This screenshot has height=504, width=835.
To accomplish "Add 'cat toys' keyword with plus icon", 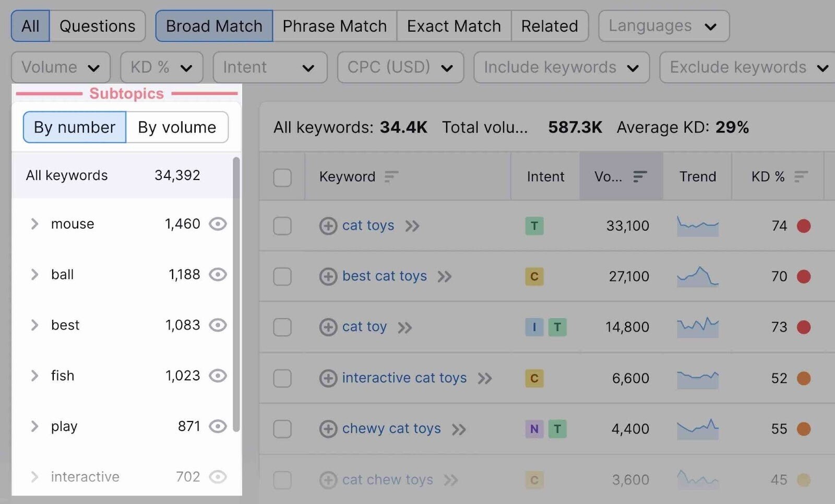I will pyautogui.click(x=328, y=226).
